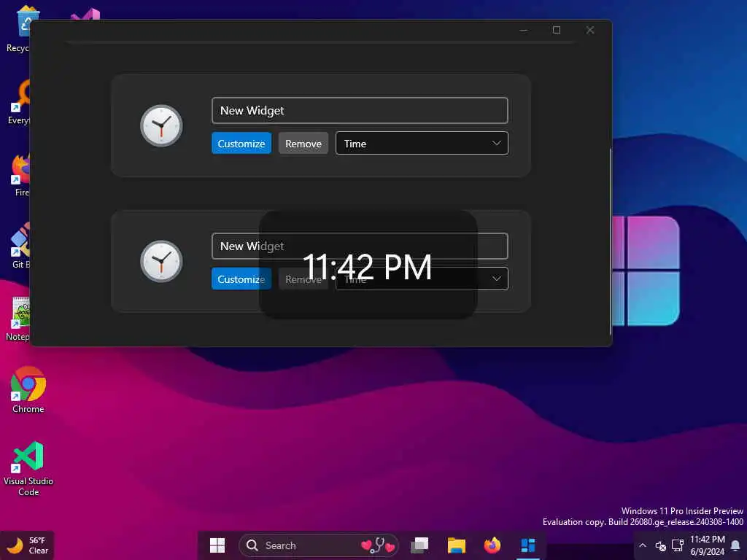Select the Git Bash desktop shortcut
Image resolution: width=747 pixels, height=560 pixels.
click(x=20, y=246)
